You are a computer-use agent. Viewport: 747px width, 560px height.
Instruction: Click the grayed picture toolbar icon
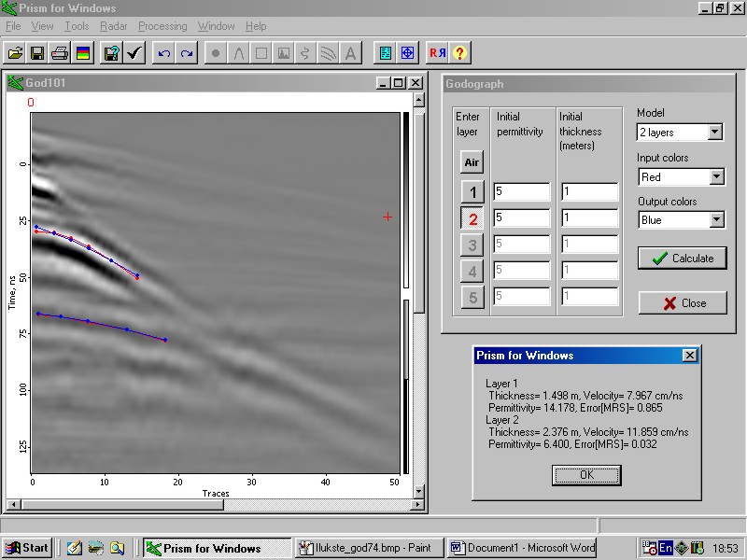click(284, 53)
